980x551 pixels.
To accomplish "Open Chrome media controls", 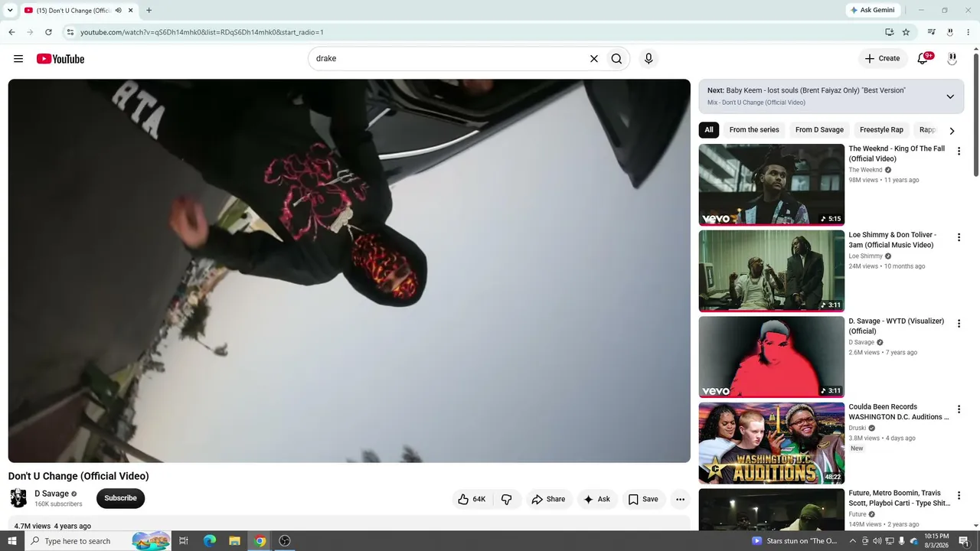I will 932,32.
